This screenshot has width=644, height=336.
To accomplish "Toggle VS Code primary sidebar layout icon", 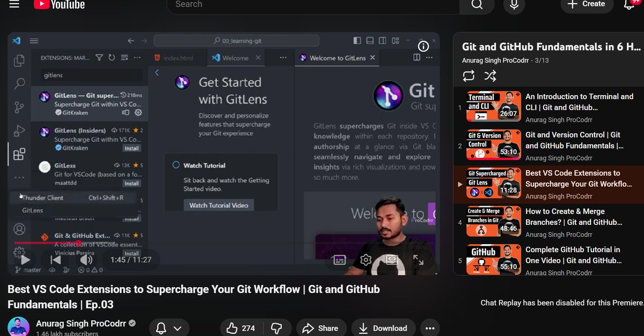I will point(357,41).
